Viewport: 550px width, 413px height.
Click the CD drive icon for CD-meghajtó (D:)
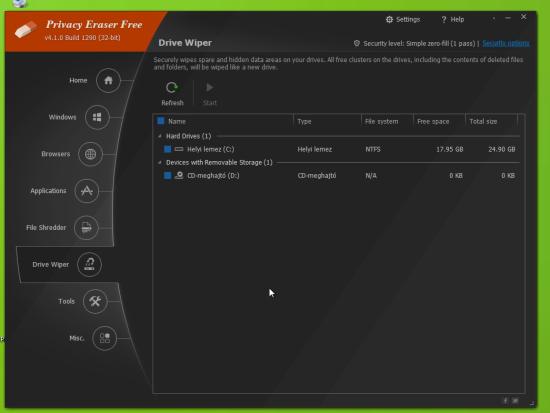[x=179, y=175]
